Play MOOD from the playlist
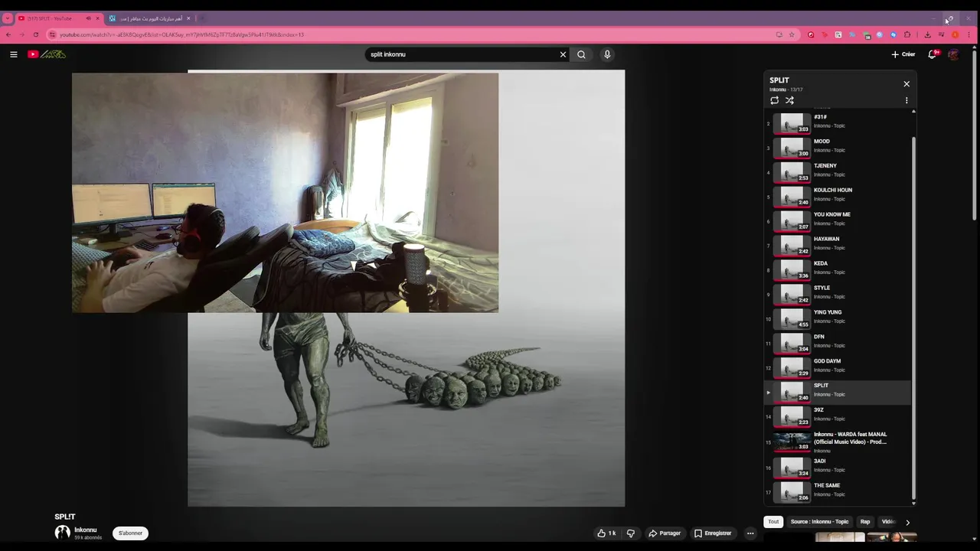This screenshot has width=980, height=551. (838, 148)
